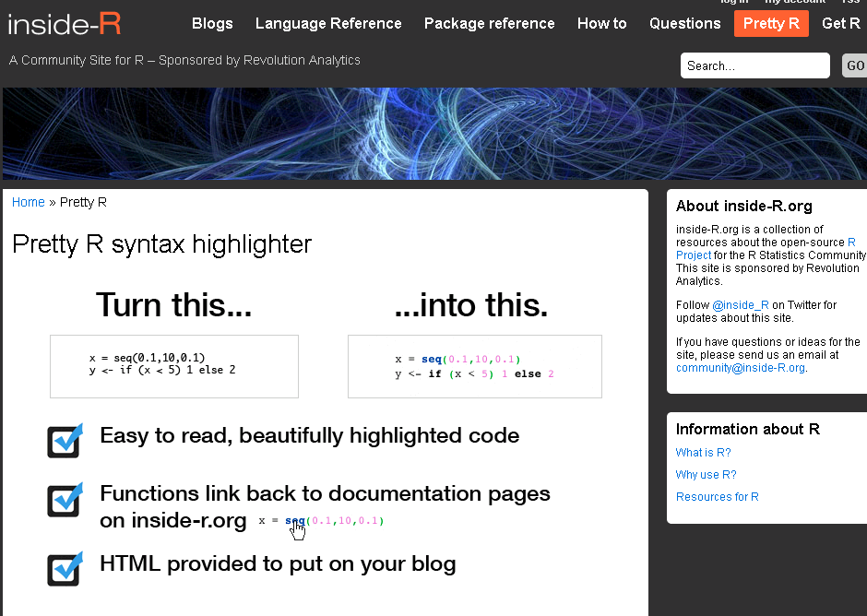This screenshot has height=616, width=867.
Task: Open the 'Why use R?' link
Action: (706, 475)
